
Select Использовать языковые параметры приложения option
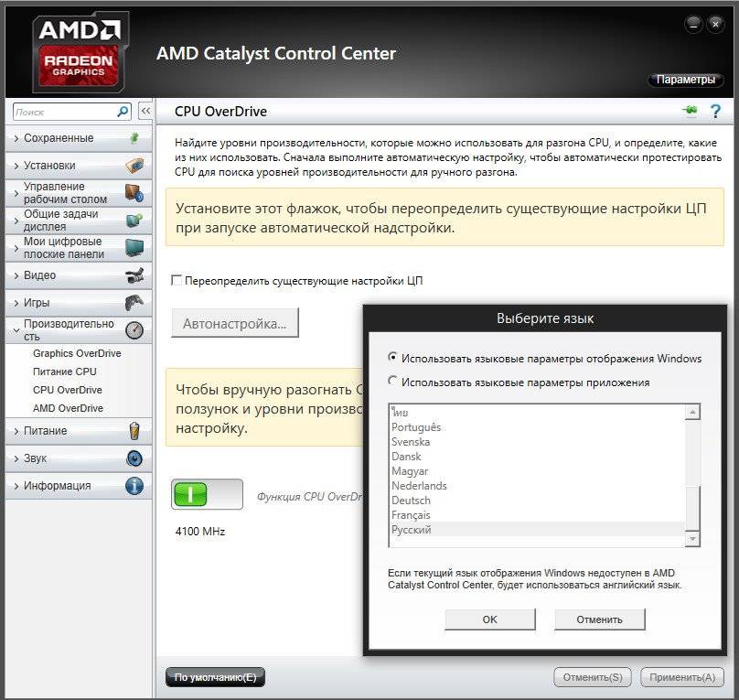pyautogui.click(x=392, y=381)
